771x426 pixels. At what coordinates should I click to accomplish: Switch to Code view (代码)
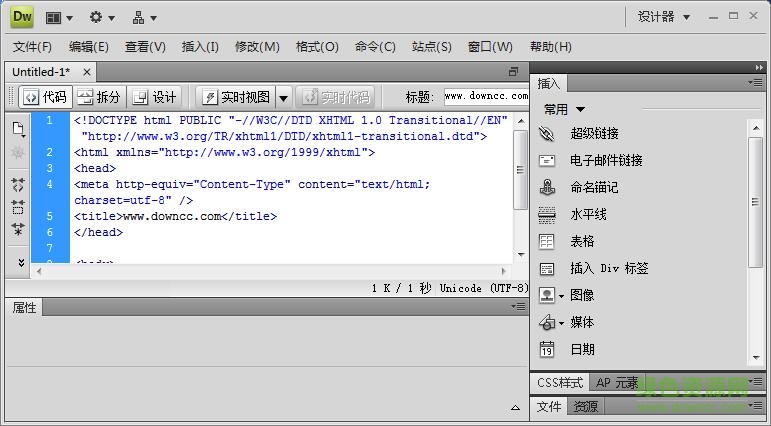coord(46,97)
